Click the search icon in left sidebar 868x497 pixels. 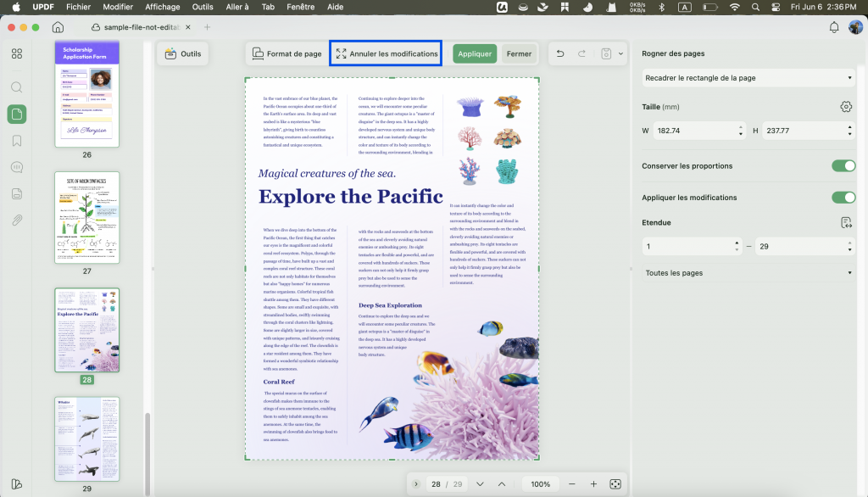click(17, 87)
